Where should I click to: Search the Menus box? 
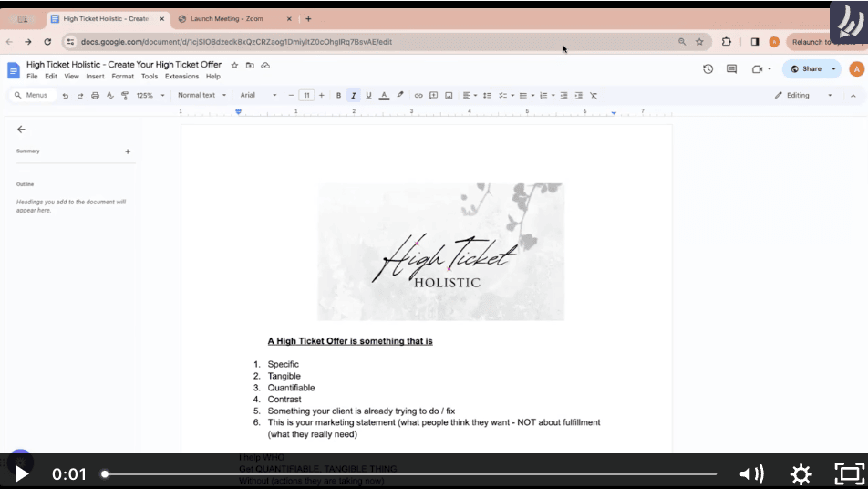[x=32, y=95]
